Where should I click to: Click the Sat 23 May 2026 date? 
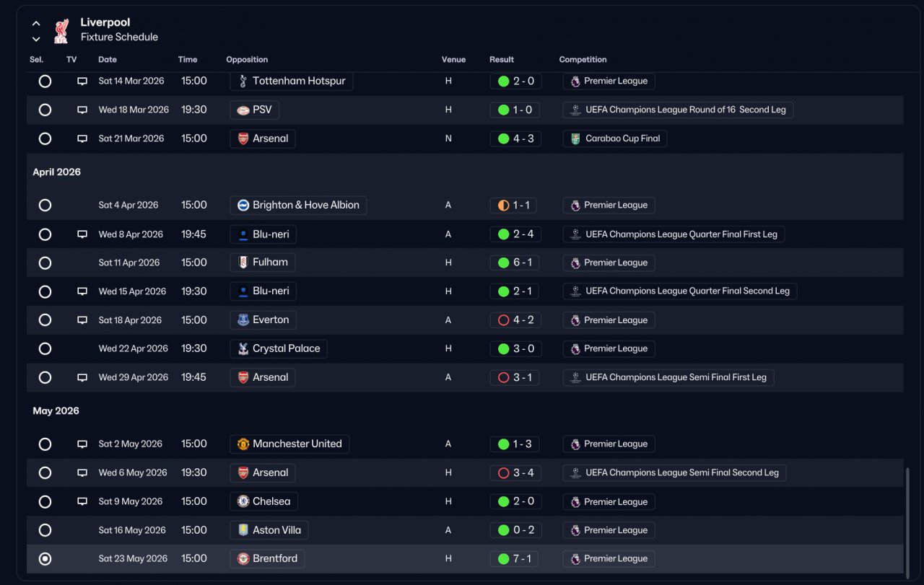pos(133,559)
